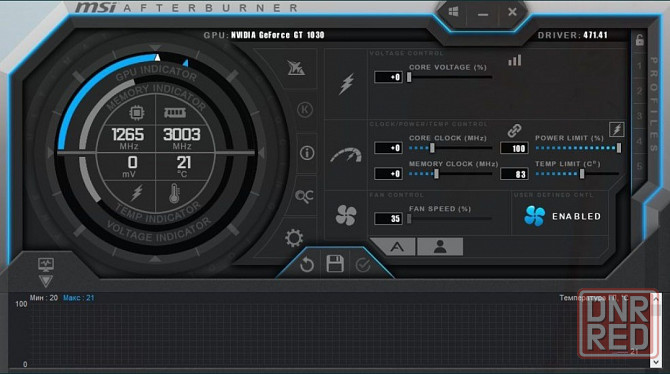Select profile slot 2

point(639,91)
